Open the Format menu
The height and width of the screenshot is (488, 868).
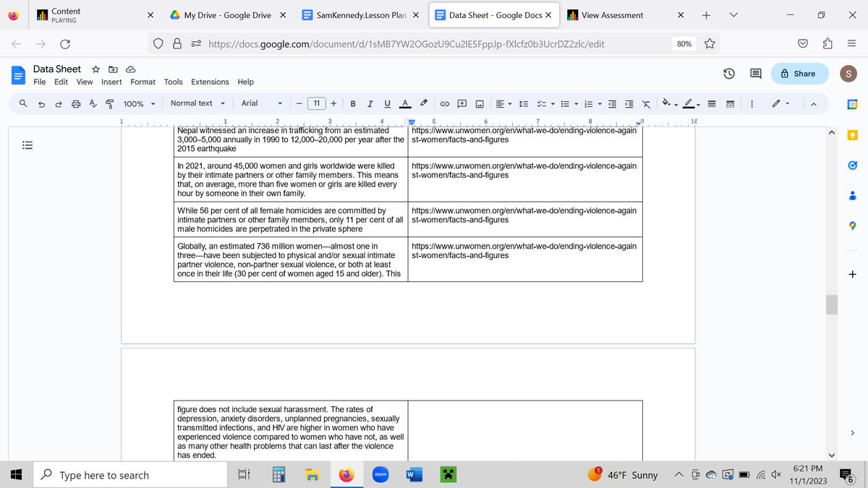[x=143, y=82]
